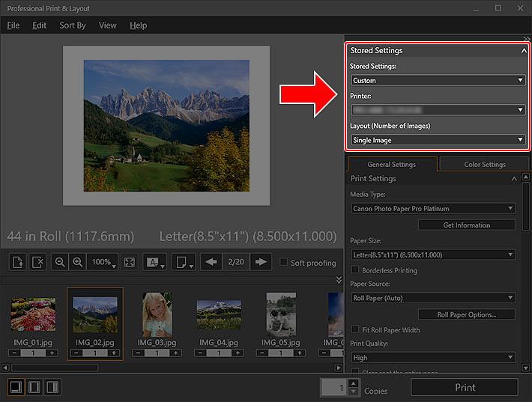Select the IMG_04.jpg thumbnail

219,315
